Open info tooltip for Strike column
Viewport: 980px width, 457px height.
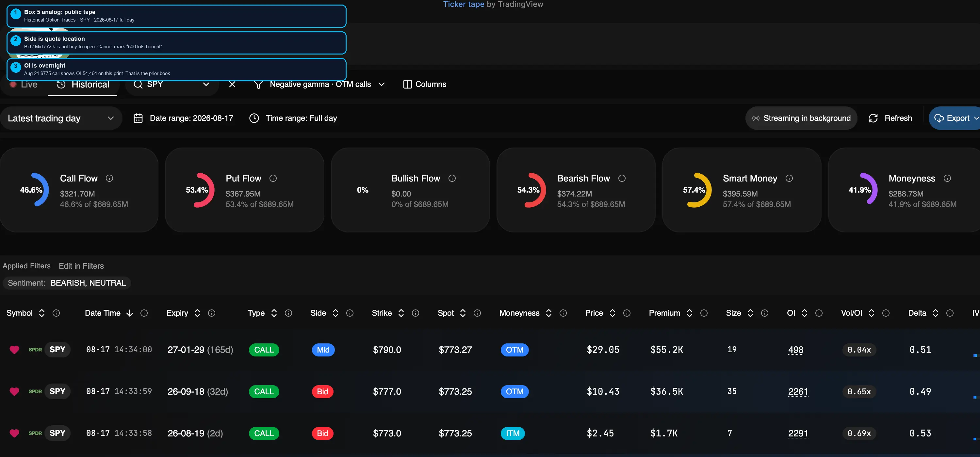tap(416, 313)
